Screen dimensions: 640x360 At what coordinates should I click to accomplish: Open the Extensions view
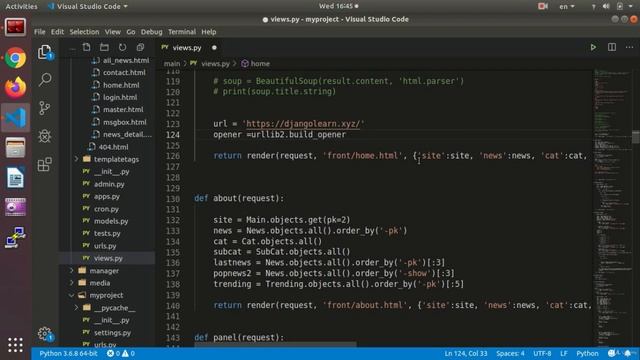[x=44, y=164]
